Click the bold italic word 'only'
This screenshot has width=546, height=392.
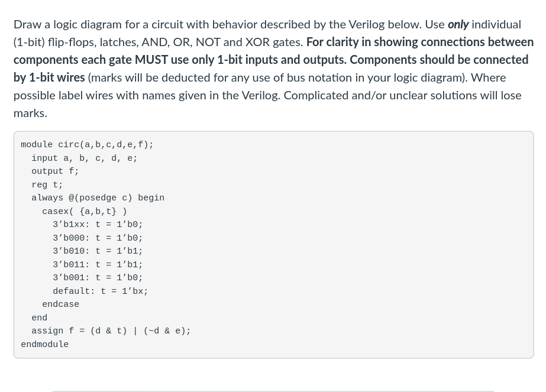point(458,24)
